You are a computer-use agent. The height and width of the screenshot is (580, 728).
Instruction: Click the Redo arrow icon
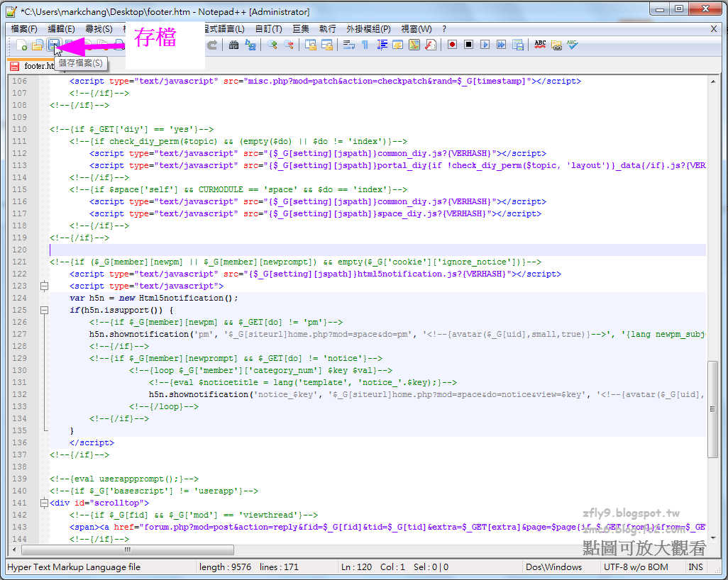(x=211, y=45)
